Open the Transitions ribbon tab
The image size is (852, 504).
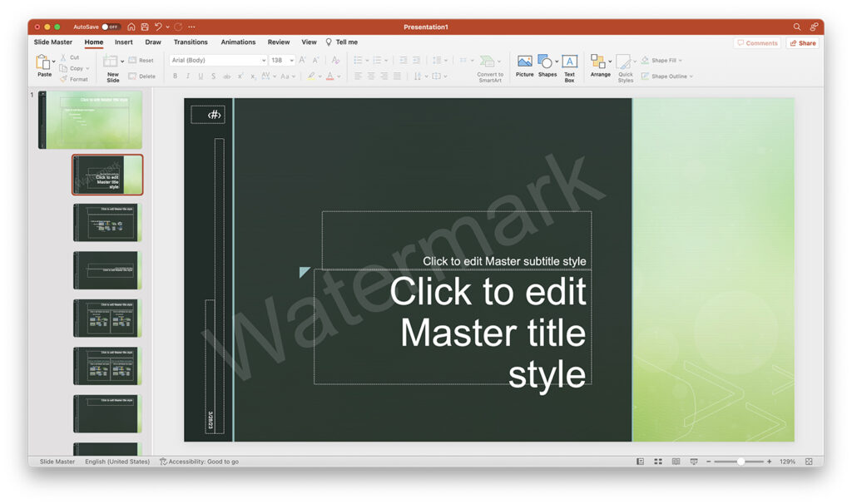tap(191, 42)
